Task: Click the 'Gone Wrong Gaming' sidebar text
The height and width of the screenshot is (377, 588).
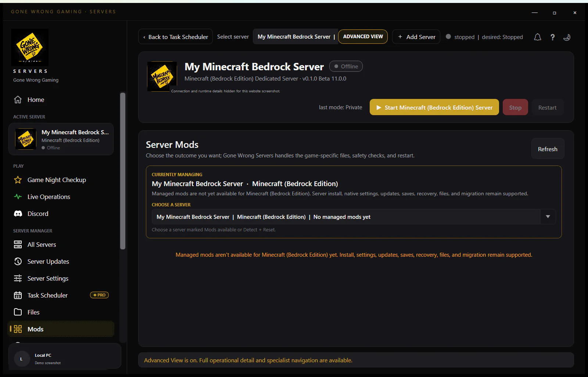Action: [36, 80]
